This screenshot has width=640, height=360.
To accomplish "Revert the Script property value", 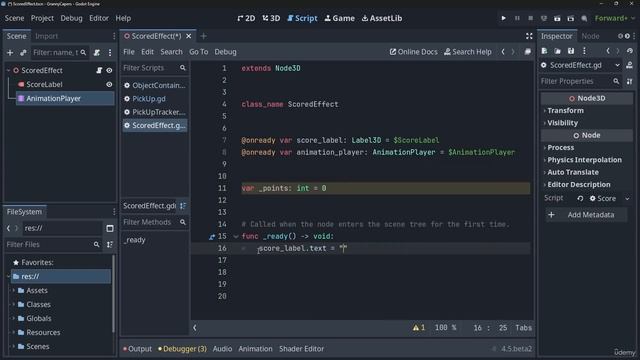I will [x=580, y=198].
